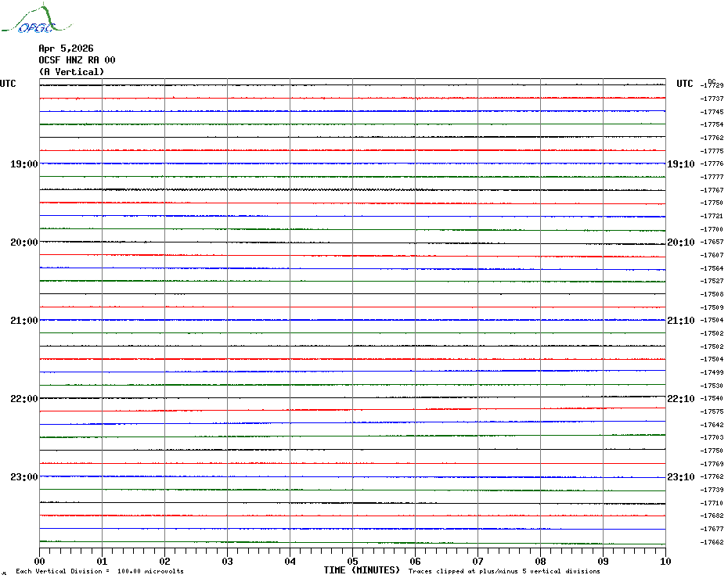Click the 22:00 hour label on left
The image size is (728, 582).
point(23,399)
